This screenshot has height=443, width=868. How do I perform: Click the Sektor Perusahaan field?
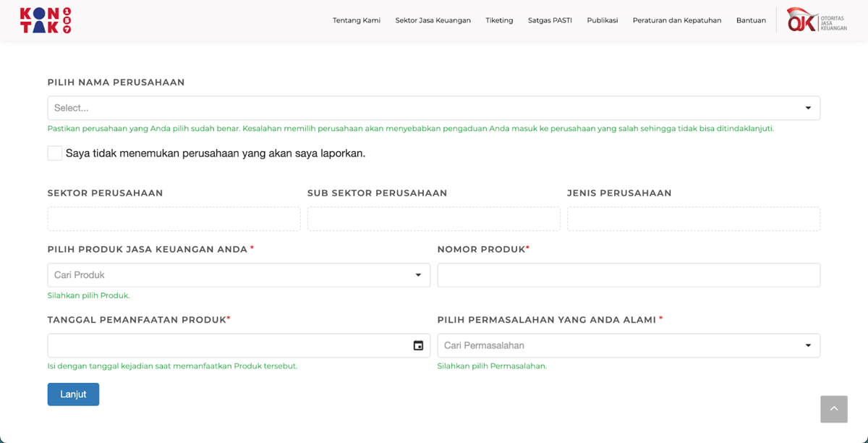click(174, 219)
